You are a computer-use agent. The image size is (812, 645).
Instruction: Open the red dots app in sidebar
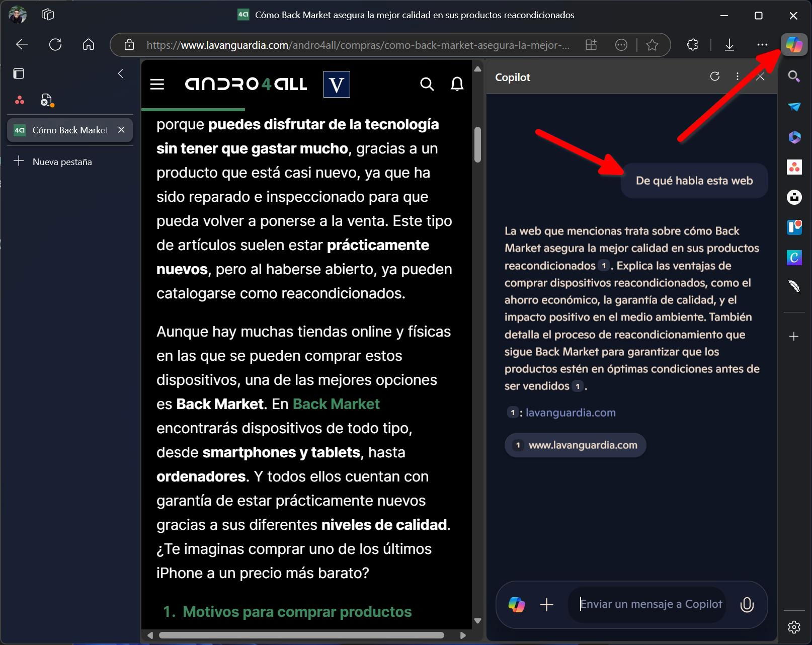coord(794,167)
